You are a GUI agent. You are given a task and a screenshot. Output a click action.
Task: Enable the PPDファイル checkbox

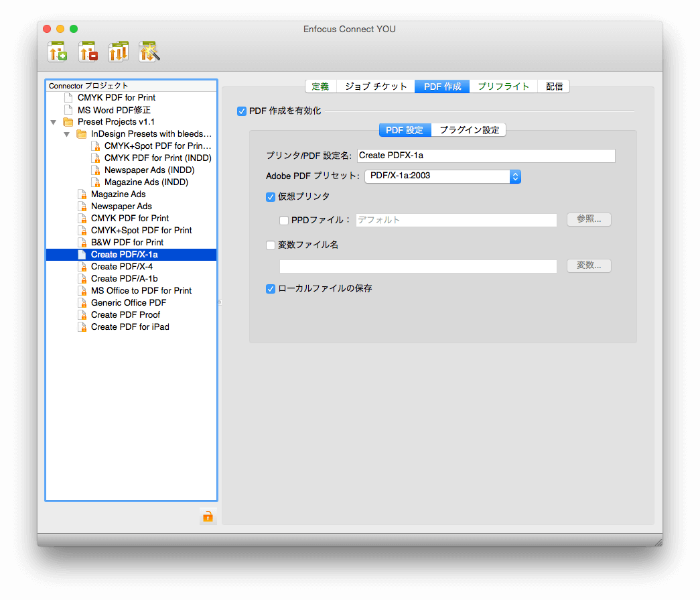[x=284, y=221]
